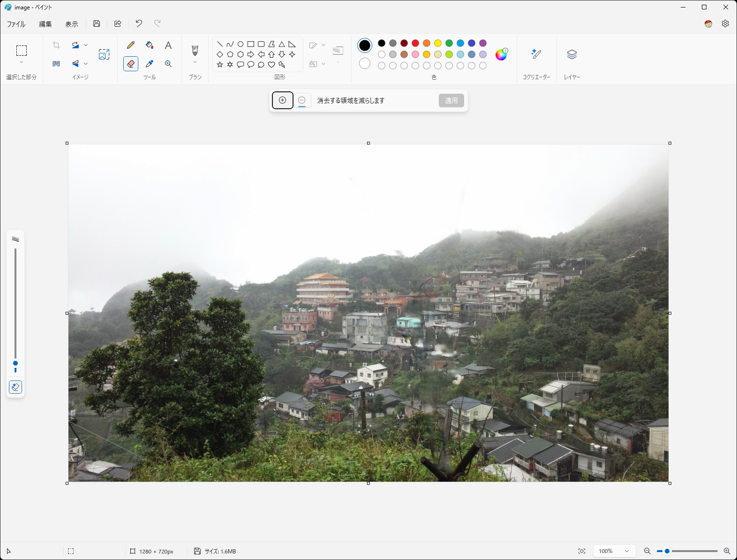Select the Text tool
Image resolution: width=737 pixels, height=560 pixels.
[x=168, y=45]
